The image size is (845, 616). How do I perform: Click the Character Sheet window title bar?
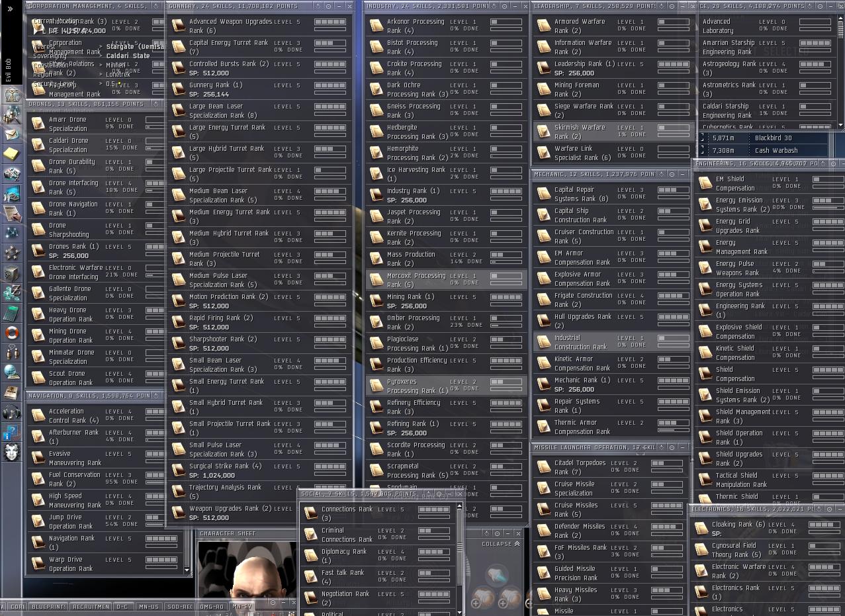point(246,533)
